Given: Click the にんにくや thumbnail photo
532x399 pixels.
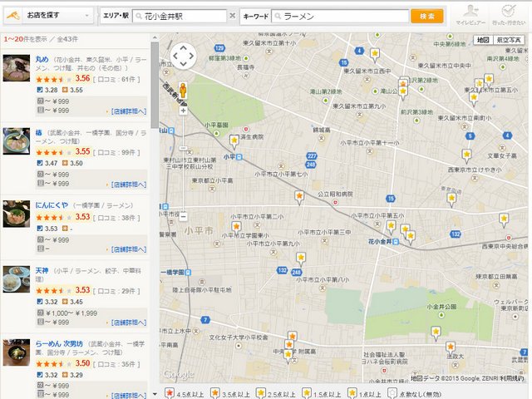Looking at the screenshot, I should click(17, 214).
